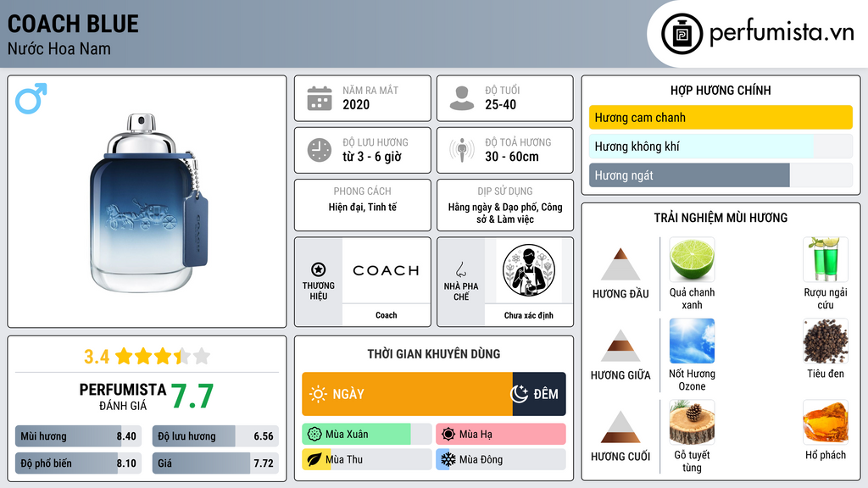Click the star badge icon above Thương hiệu
The height and width of the screenshot is (488, 868).
[x=319, y=269]
